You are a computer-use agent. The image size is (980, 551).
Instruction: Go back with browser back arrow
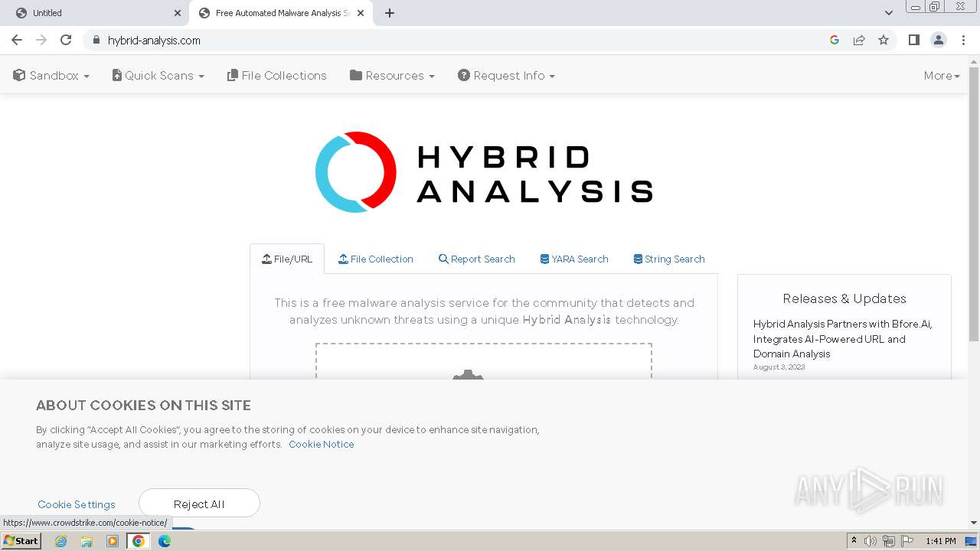click(17, 40)
